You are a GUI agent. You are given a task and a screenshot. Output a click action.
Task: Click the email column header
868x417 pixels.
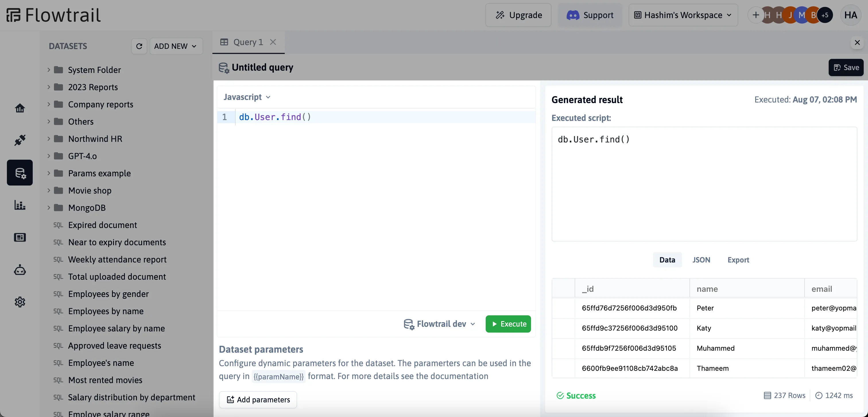coord(831,289)
